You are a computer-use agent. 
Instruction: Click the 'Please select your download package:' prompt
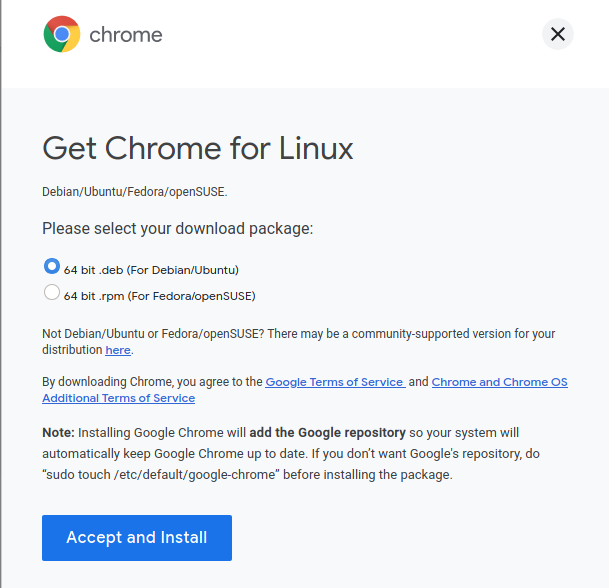point(177,228)
